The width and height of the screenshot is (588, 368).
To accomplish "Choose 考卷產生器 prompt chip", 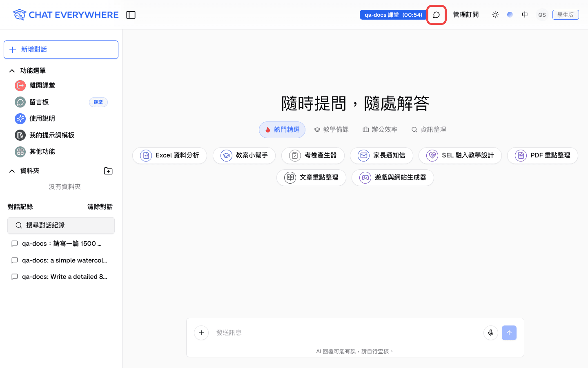I will [x=313, y=155].
